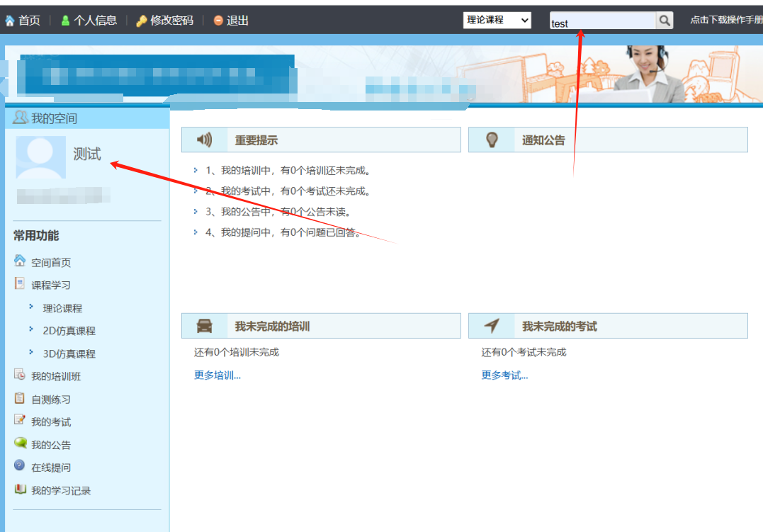Open the 理论课程 search type dropdown
This screenshot has height=532, width=763.
[497, 21]
